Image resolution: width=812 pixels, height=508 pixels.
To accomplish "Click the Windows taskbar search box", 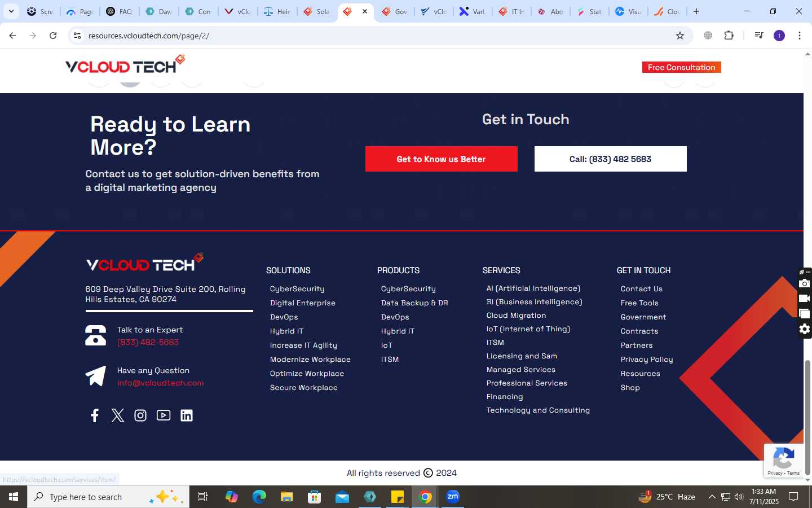I will coord(108,497).
